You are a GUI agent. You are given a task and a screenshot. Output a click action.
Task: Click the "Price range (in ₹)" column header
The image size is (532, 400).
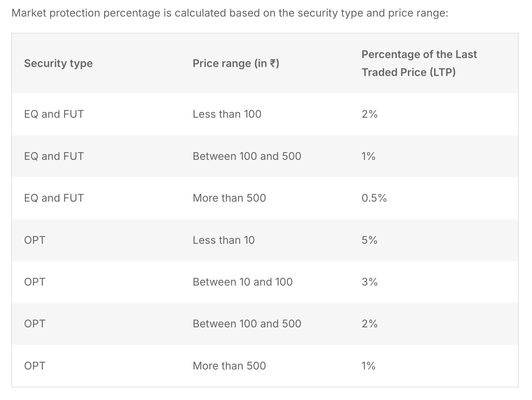click(x=236, y=63)
